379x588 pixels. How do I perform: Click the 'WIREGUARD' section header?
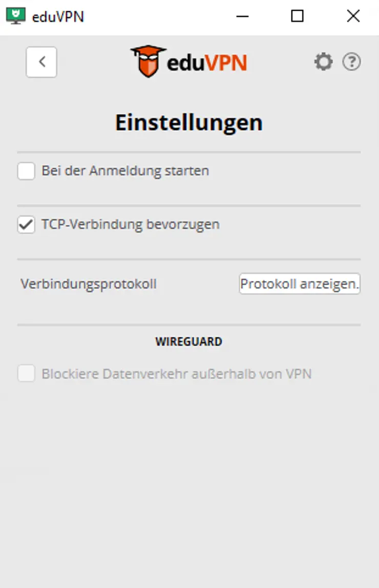click(189, 342)
